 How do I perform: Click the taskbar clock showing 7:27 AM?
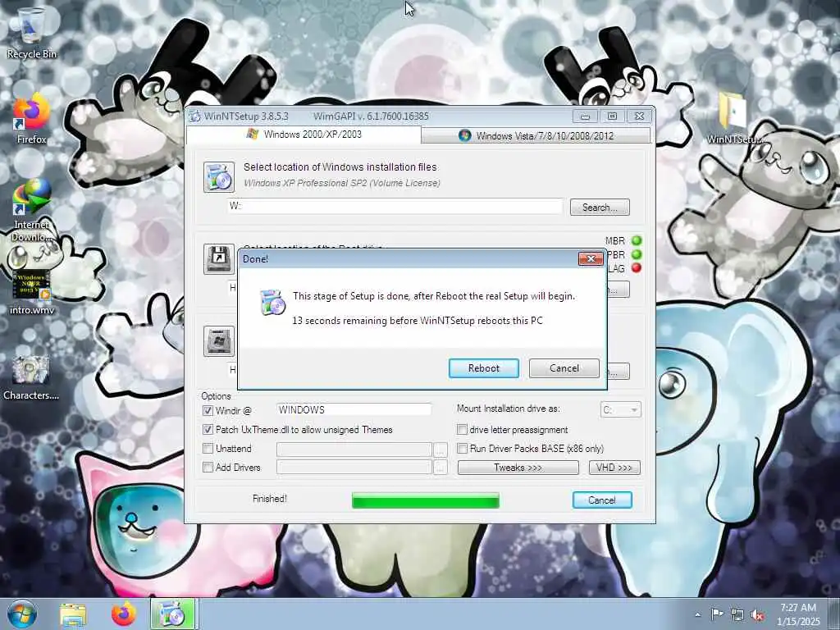coord(798,614)
